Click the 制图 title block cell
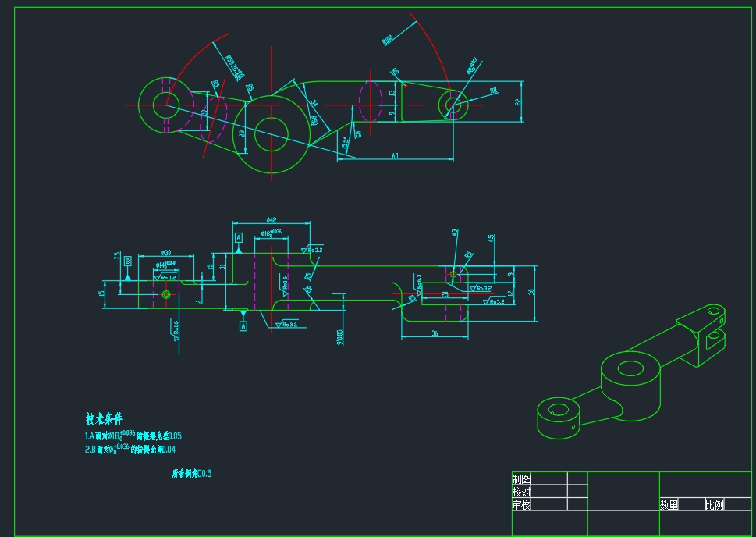The width and height of the screenshot is (756, 537). (521, 479)
